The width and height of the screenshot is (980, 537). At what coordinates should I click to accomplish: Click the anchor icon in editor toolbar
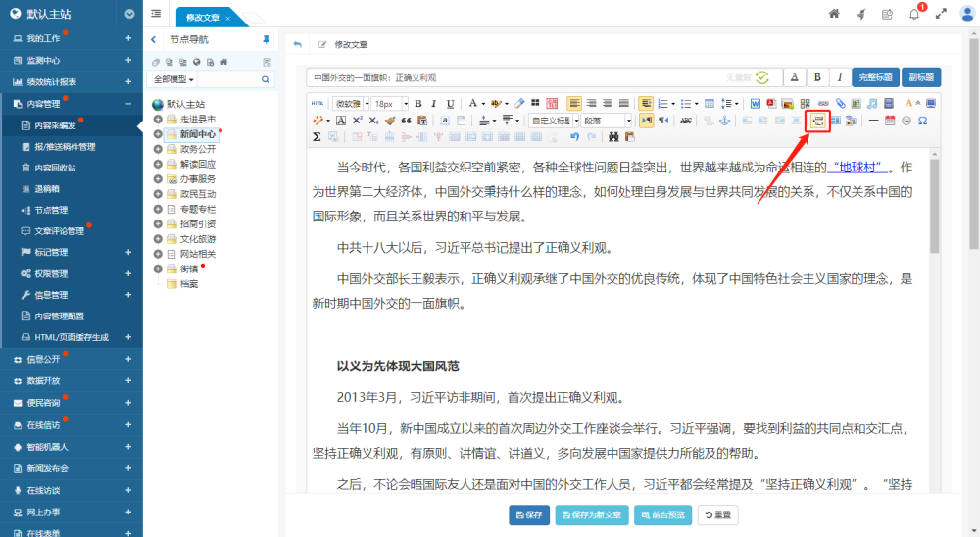pos(725,121)
